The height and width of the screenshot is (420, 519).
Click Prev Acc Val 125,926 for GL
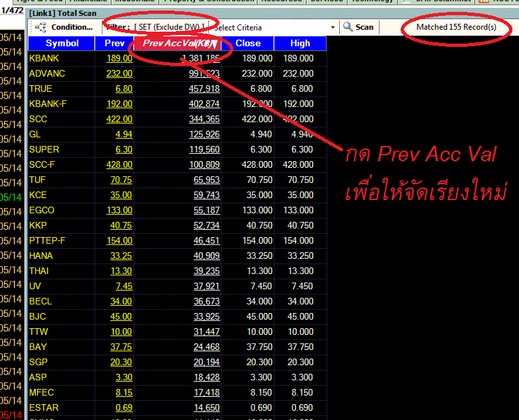(x=204, y=135)
